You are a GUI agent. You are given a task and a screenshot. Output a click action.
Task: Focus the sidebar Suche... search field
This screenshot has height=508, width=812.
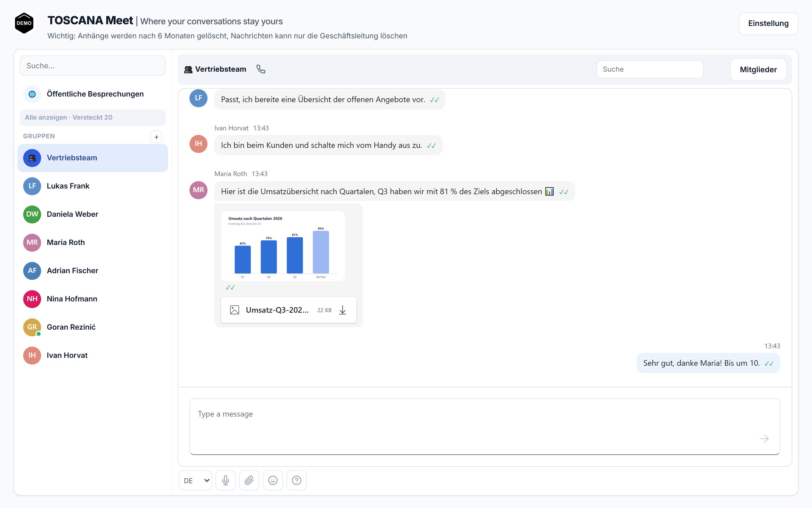92,66
